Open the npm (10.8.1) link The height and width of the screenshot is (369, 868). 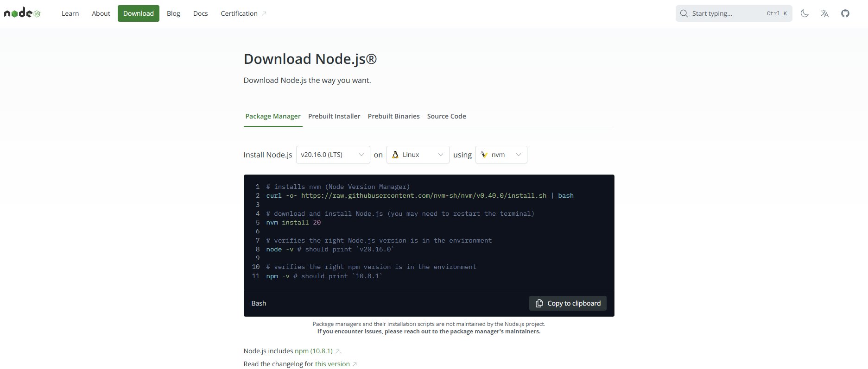tap(314, 351)
